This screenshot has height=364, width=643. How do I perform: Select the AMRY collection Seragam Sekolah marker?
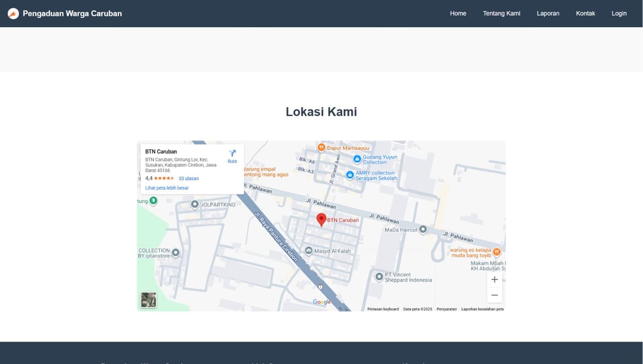pyautogui.click(x=350, y=175)
